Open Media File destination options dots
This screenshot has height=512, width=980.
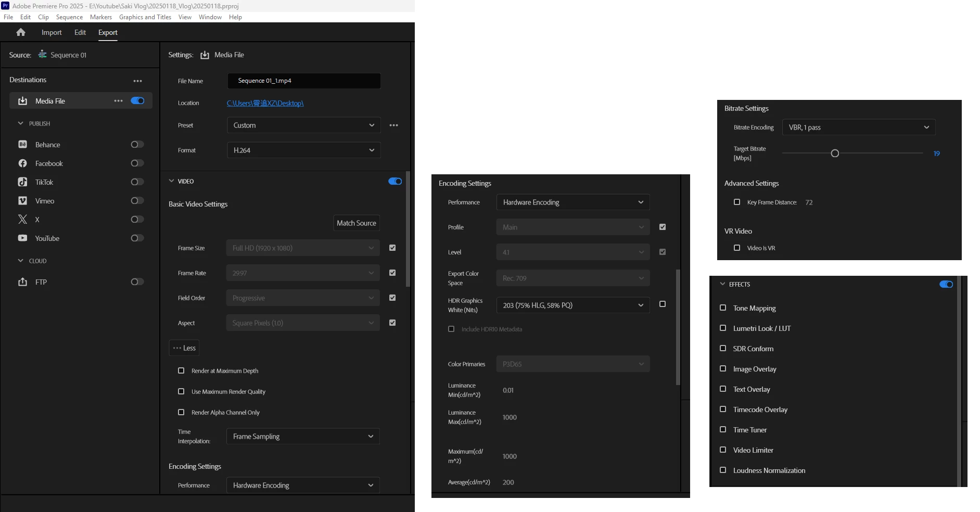click(x=119, y=101)
